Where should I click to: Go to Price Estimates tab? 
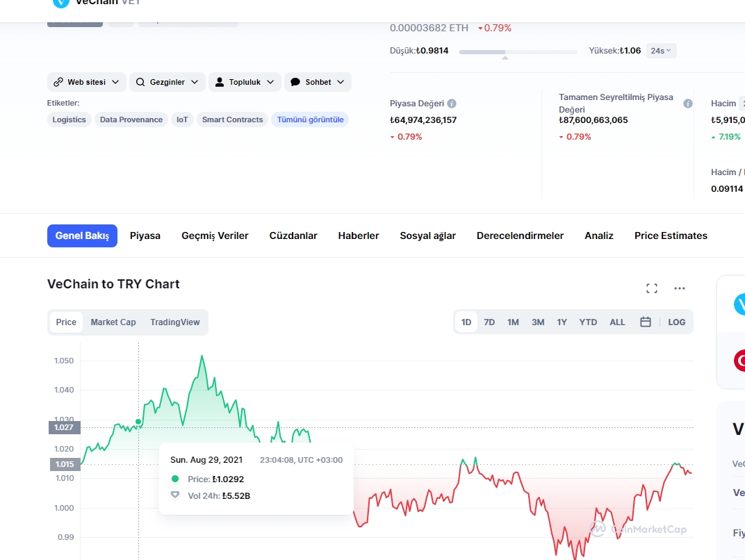point(671,236)
